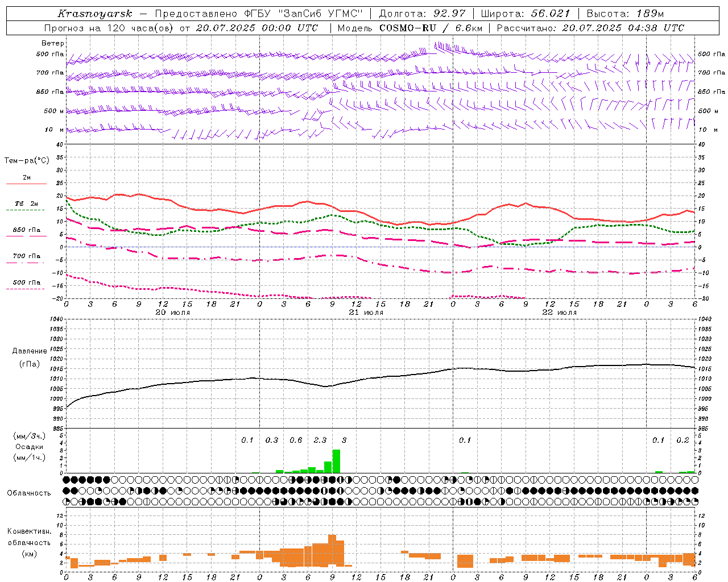Click the (мм/3ч.) unit label
728x582 pixels.
pyautogui.click(x=30, y=436)
